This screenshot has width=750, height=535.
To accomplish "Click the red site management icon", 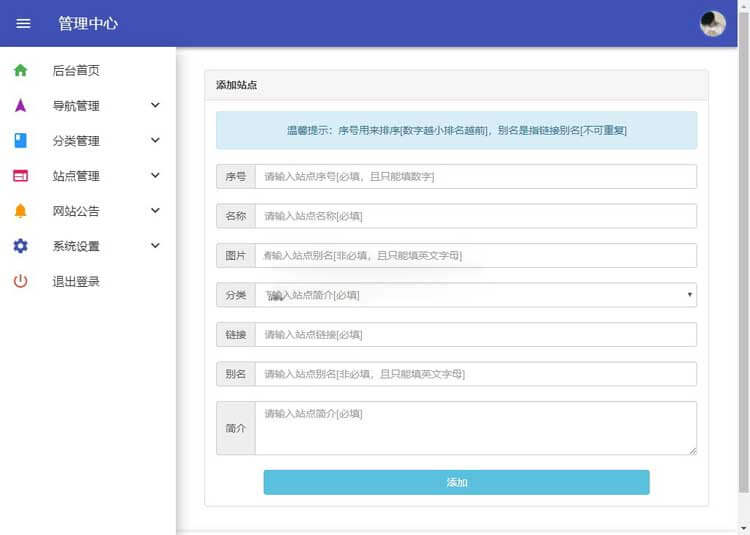I will pos(20,176).
